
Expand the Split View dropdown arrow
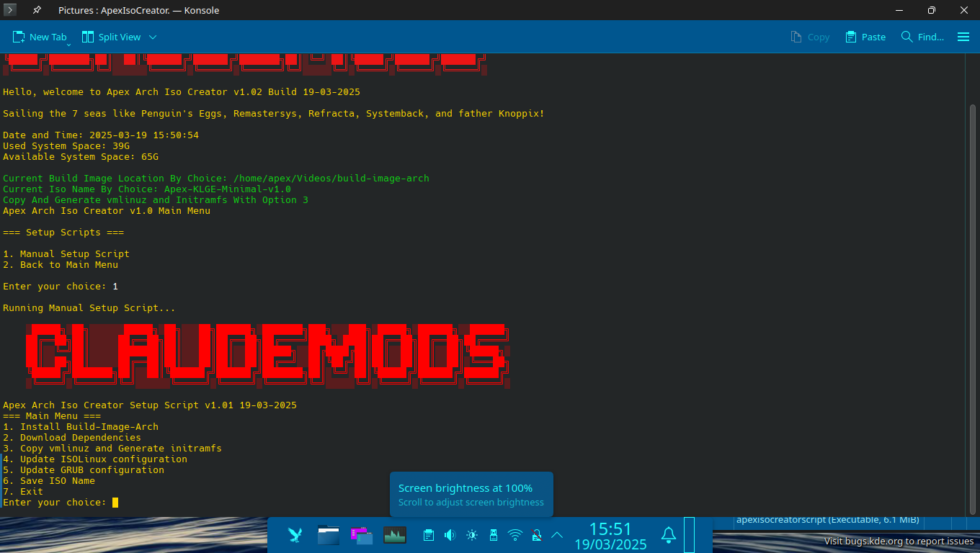[153, 37]
